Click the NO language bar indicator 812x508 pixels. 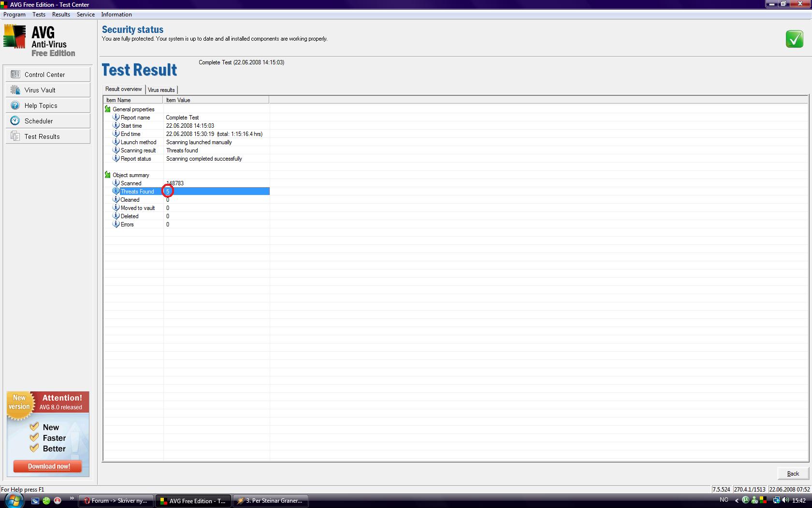(x=724, y=500)
